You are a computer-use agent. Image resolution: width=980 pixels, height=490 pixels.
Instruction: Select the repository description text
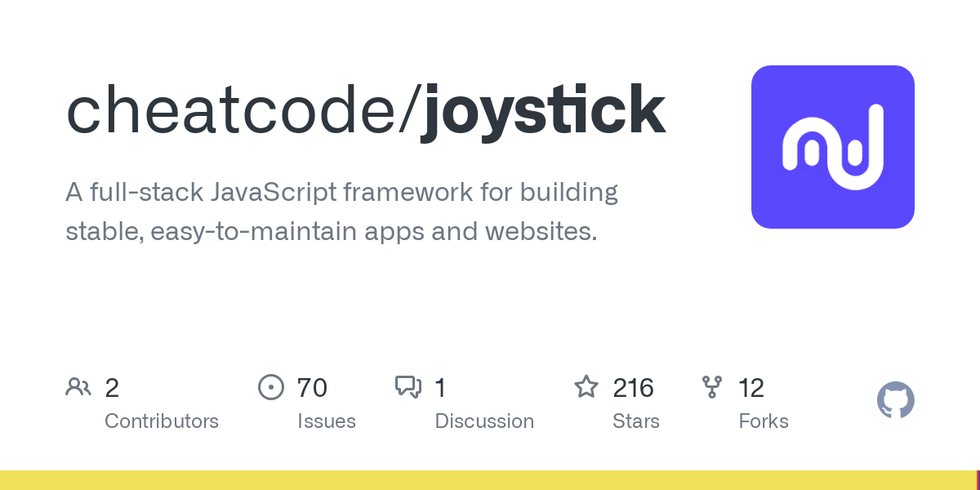341,212
